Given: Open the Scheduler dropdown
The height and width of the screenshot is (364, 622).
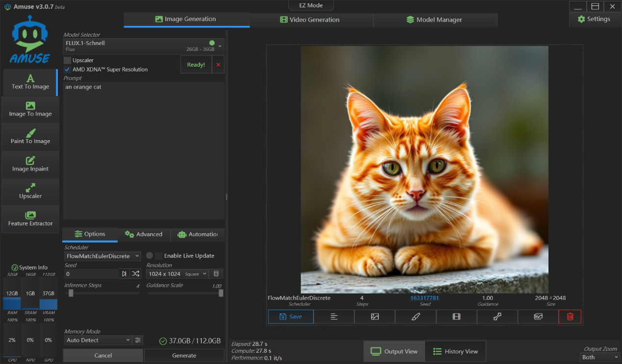Looking at the screenshot, I should (x=102, y=256).
